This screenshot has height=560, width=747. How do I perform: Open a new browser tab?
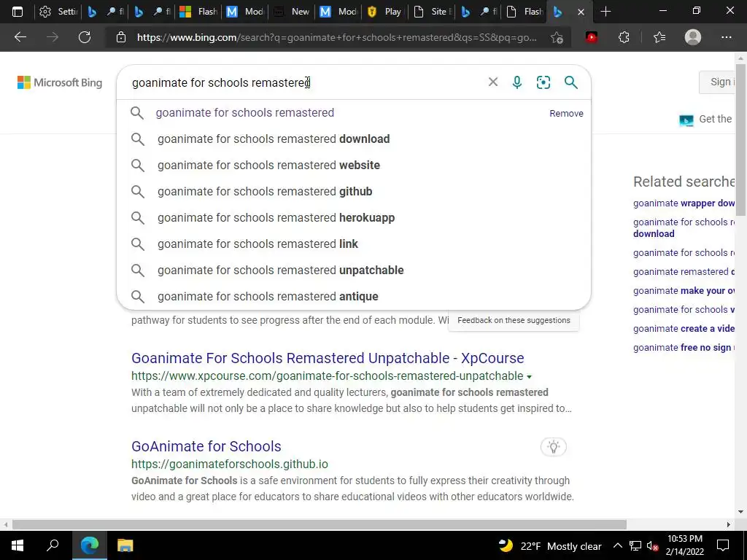[605, 12]
